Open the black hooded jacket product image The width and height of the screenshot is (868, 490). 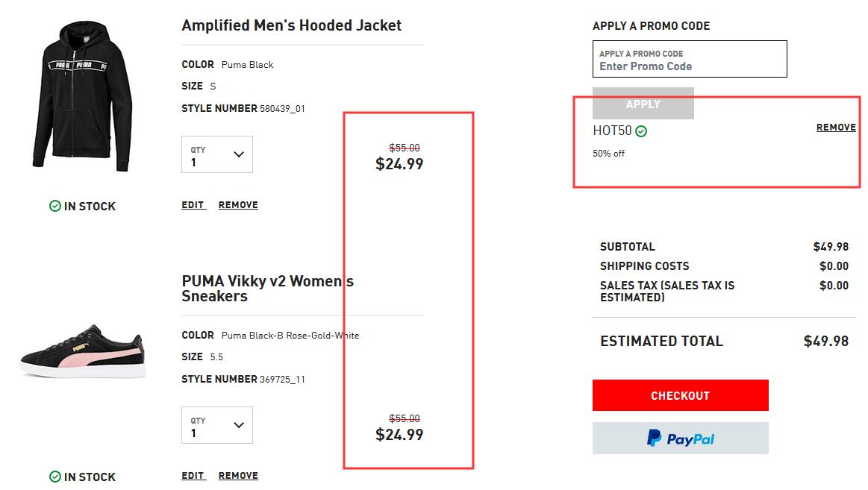tap(83, 97)
